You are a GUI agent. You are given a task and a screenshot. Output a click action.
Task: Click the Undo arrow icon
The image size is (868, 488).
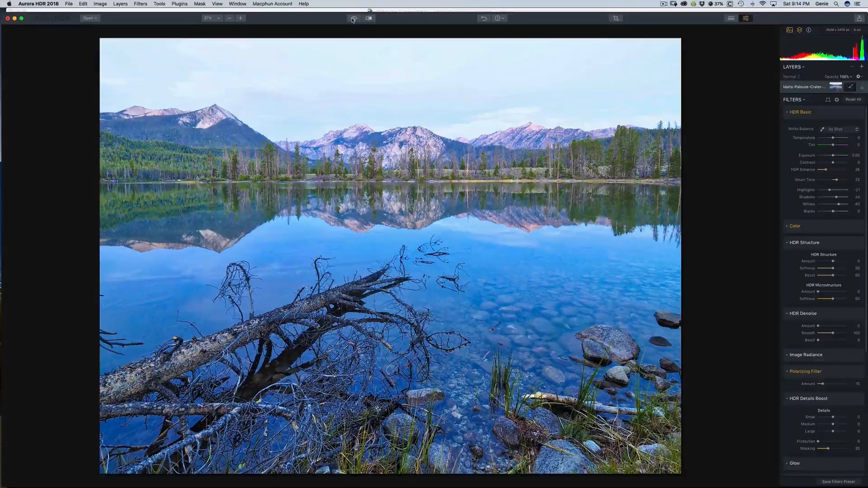483,18
